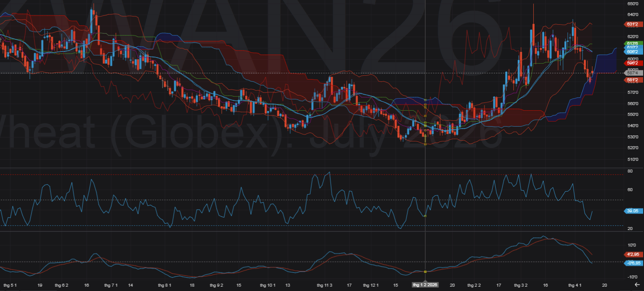Select the green 613'6 price tag
The height and width of the screenshot is (291, 644).
(x=632, y=44)
